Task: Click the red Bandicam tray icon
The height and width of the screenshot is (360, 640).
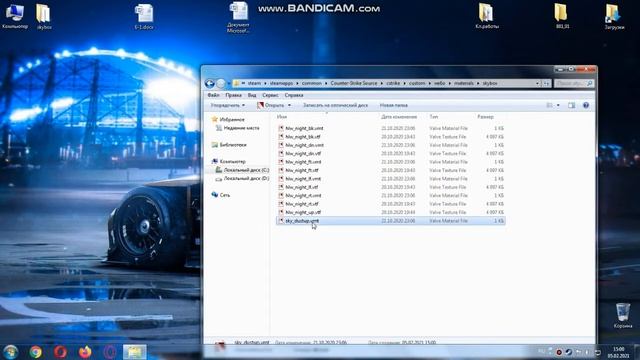Action: 559,352
